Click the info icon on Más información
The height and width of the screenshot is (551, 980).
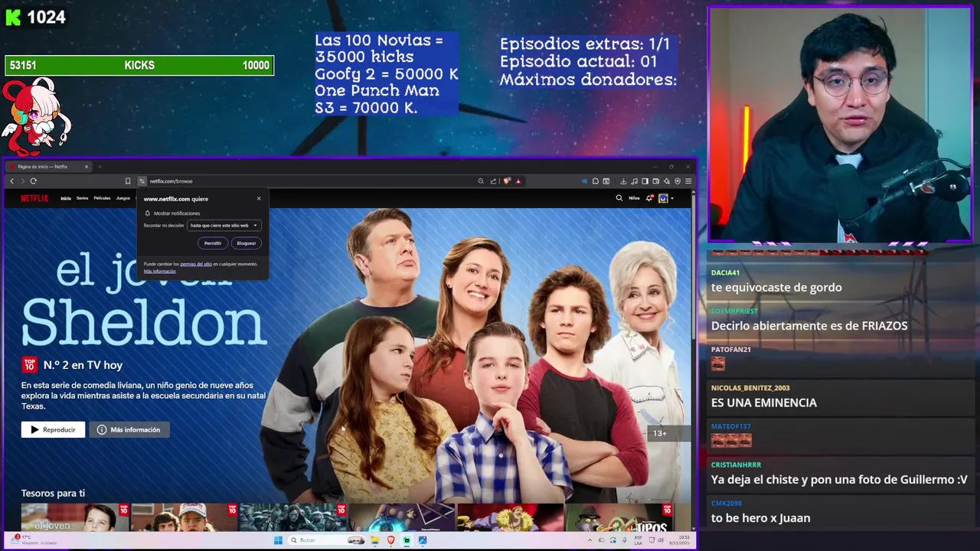click(x=102, y=430)
